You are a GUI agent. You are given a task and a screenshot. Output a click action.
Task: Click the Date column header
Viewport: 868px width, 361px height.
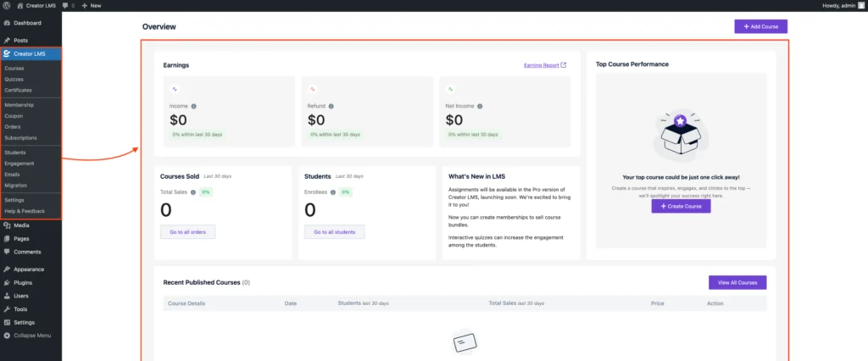(291, 303)
